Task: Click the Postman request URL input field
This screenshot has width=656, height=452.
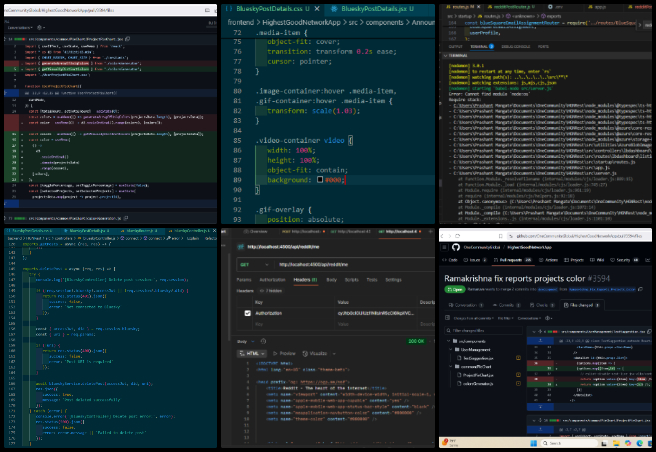Action: click(355, 265)
